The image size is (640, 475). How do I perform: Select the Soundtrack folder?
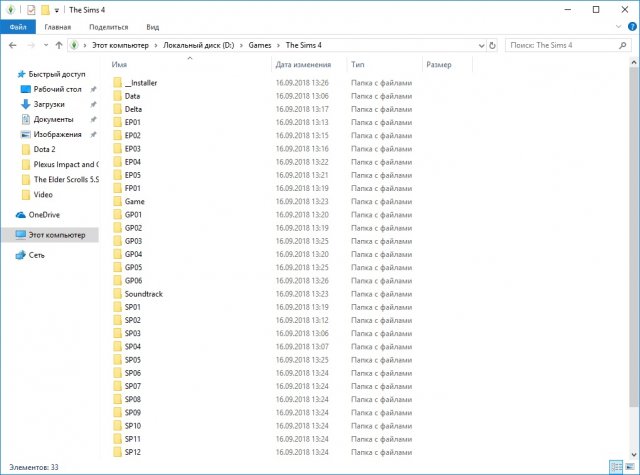[x=143, y=294]
